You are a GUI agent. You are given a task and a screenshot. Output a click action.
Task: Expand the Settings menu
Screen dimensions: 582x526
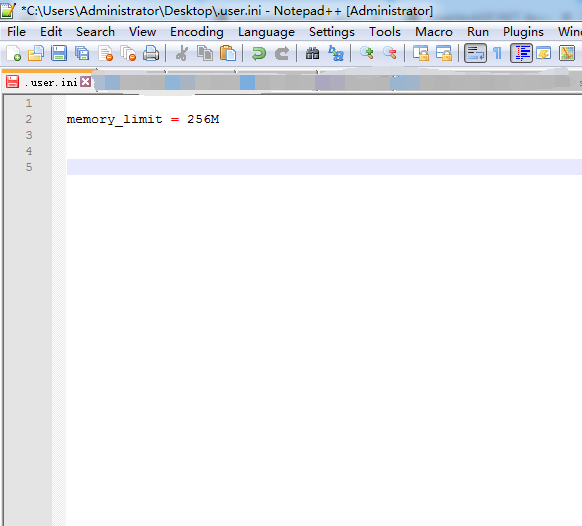pyautogui.click(x=332, y=32)
